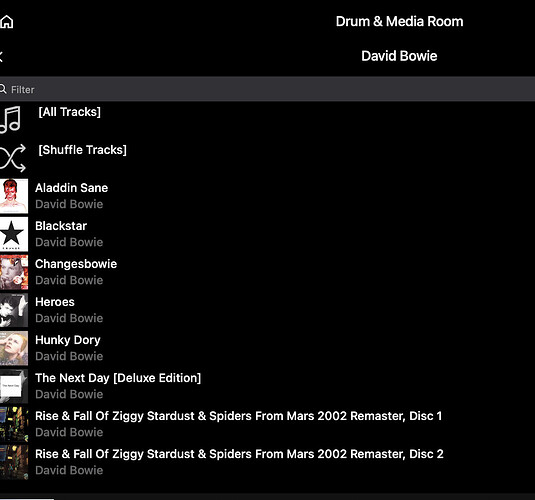Open Aladdin Sane album cover

point(14,196)
